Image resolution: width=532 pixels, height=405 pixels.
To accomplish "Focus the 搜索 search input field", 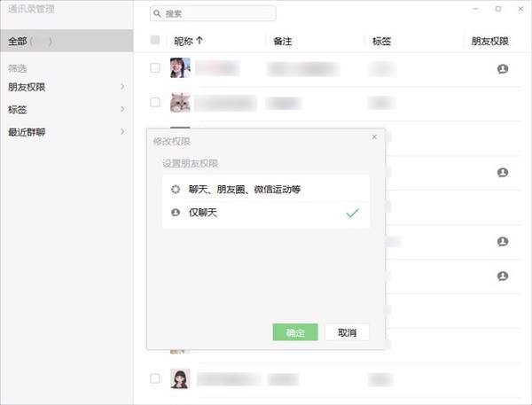I will pyautogui.click(x=213, y=13).
